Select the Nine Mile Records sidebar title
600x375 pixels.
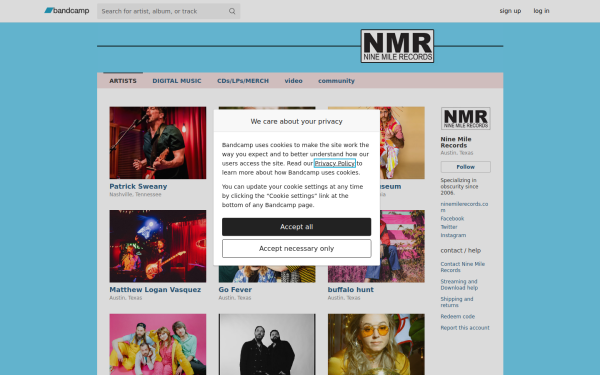coord(456,142)
